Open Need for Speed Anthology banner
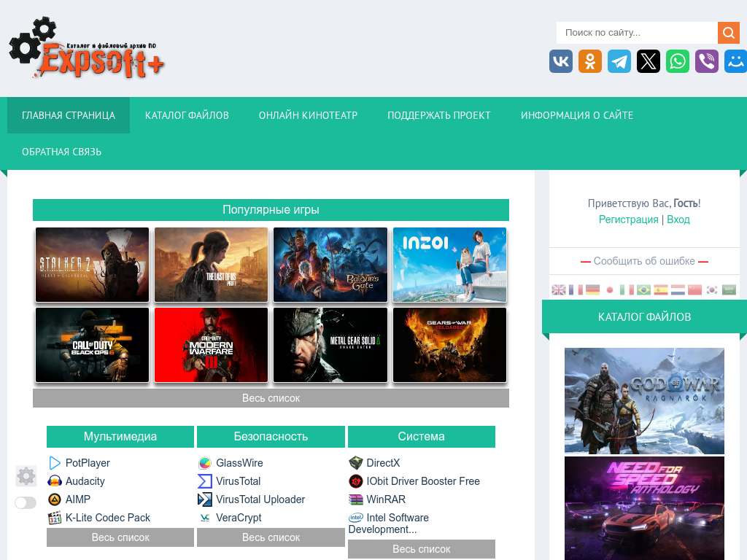 pos(644,508)
